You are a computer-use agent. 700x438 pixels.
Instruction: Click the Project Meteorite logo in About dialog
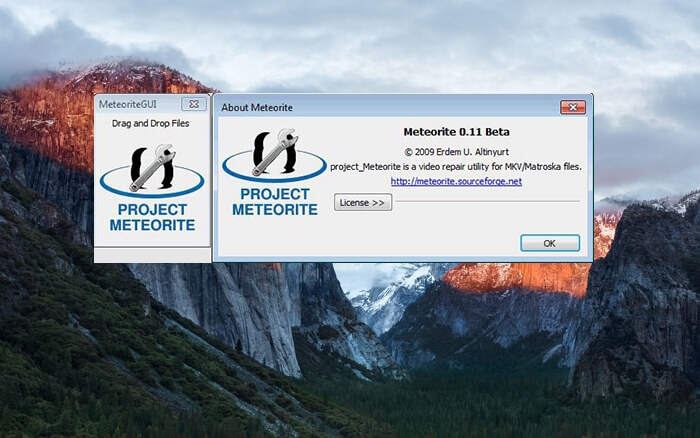(x=275, y=172)
